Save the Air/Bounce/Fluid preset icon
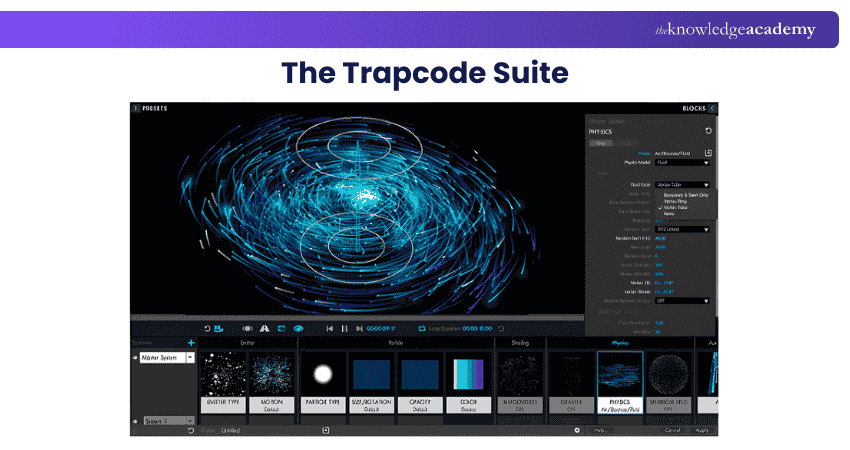Viewport: 850px width, 450px height. [x=707, y=153]
